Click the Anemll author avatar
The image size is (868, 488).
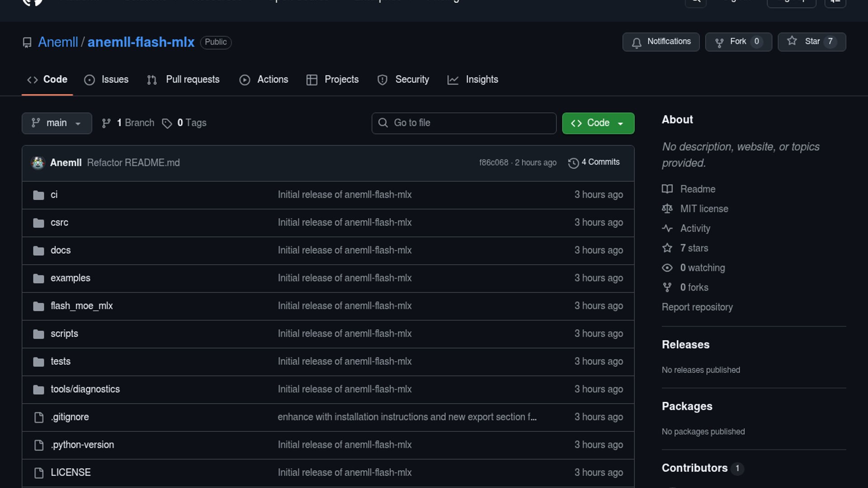tap(38, 163)
